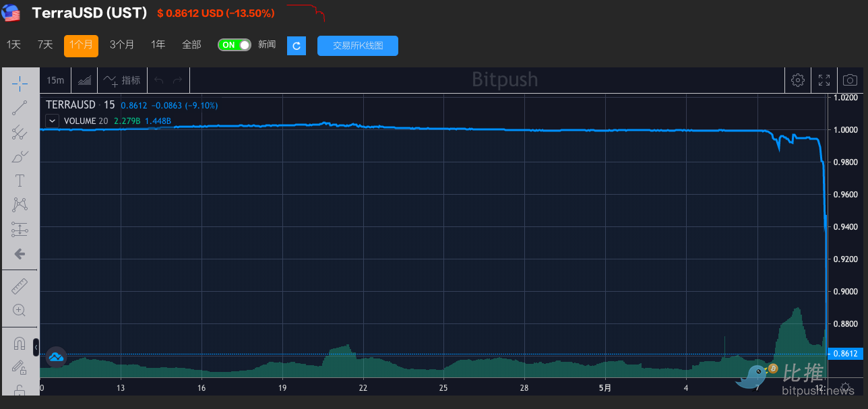
Task: Click the VOLUME 20 indicator label
Action: point(86,121)
